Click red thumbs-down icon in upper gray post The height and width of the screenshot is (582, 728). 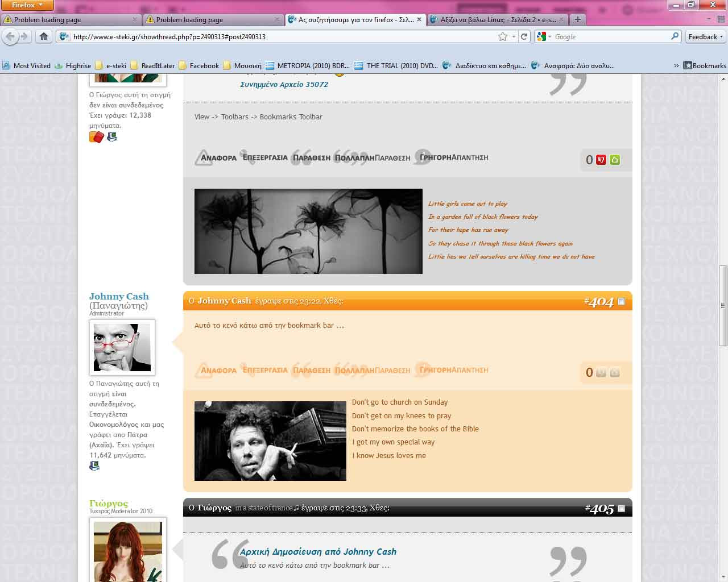pos(601,160)
